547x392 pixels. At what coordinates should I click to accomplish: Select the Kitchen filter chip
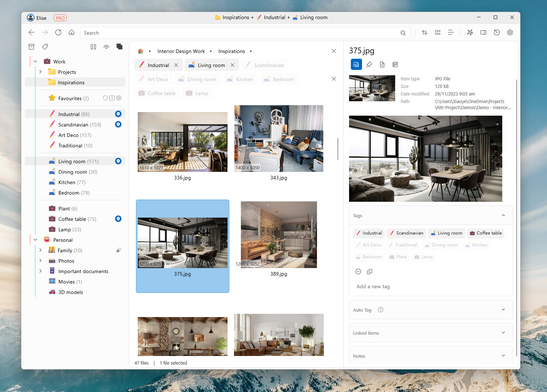pyautogui.click(x=240, y=79)
